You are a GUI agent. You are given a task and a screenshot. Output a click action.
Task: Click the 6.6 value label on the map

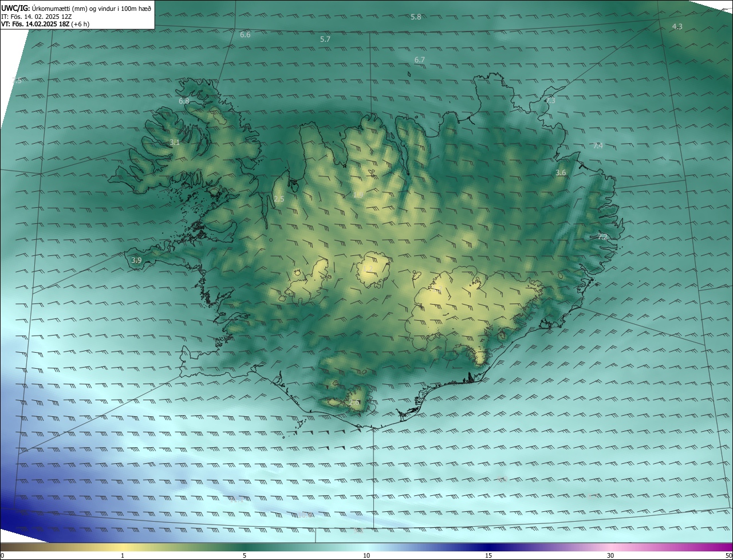click(x=245, y=35)
